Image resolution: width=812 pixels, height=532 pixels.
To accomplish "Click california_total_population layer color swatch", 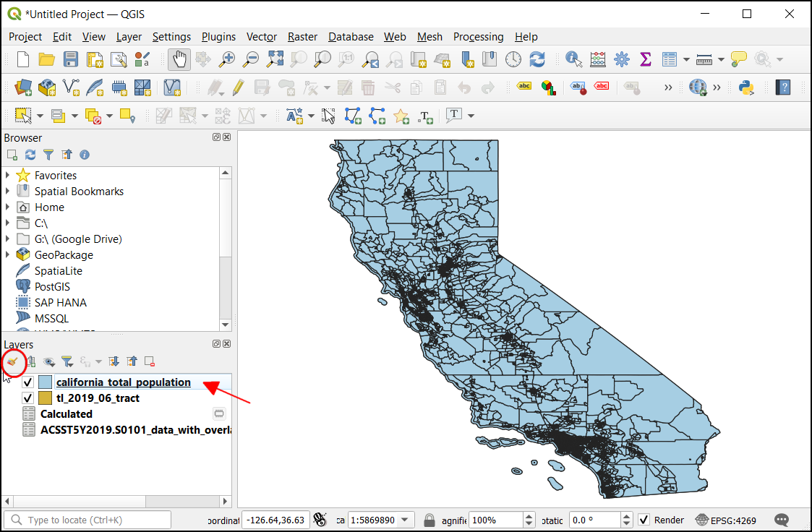I will coord(46,382).
